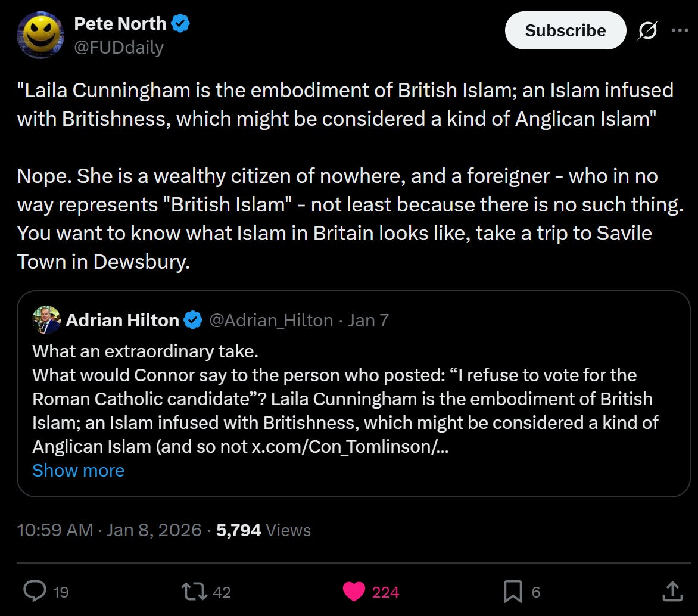Image resolution: width=698 pixels, height=616 pixels.
Task: Click the share upload icon
Action: pyautogui.click(x=672, y=591)
